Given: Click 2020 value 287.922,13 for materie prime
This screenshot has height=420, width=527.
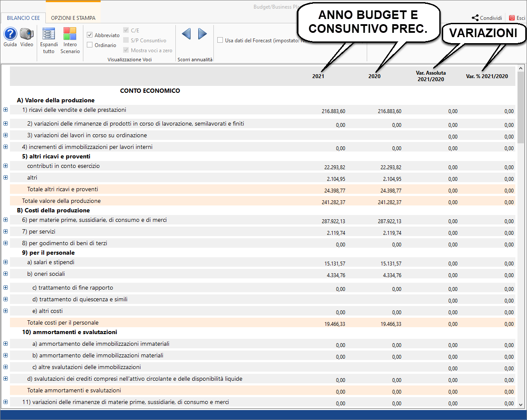Looking at the screenshot, I should click(390, 221).
